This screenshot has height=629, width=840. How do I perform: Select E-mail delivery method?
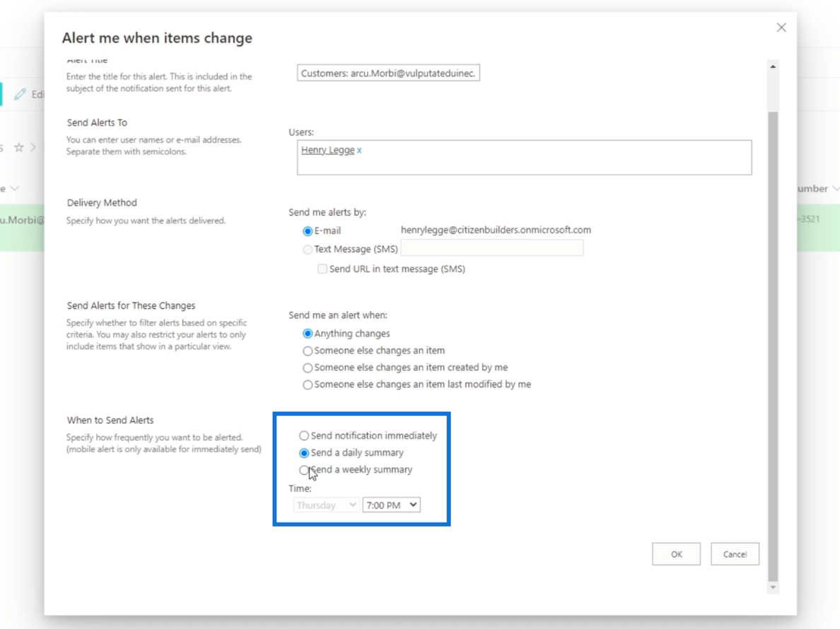308,231
